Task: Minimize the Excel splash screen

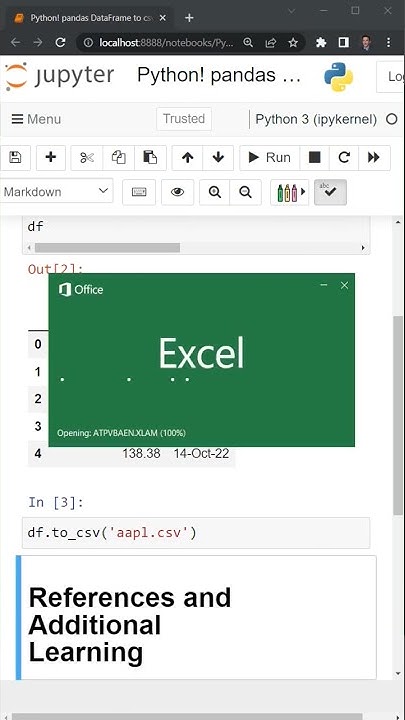Action: tap(324, 285)
